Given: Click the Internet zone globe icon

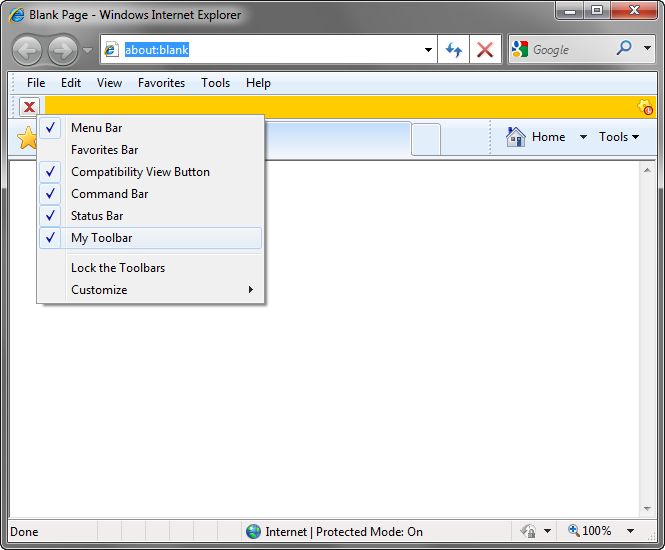Looking at the screenshot, I should pos(253,531).
